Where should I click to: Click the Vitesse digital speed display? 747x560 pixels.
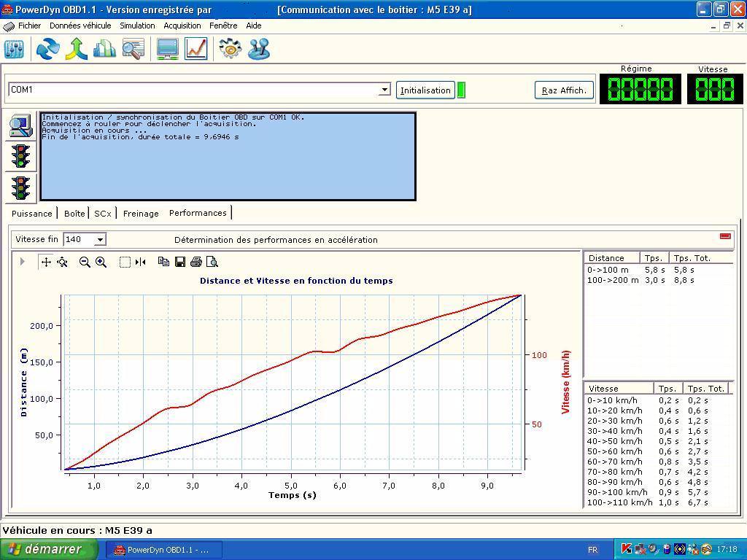click(x=715, y=89)
